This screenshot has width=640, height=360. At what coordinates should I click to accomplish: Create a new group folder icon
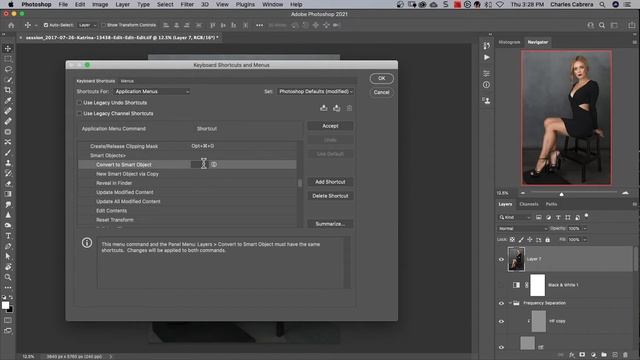(604, 355)
